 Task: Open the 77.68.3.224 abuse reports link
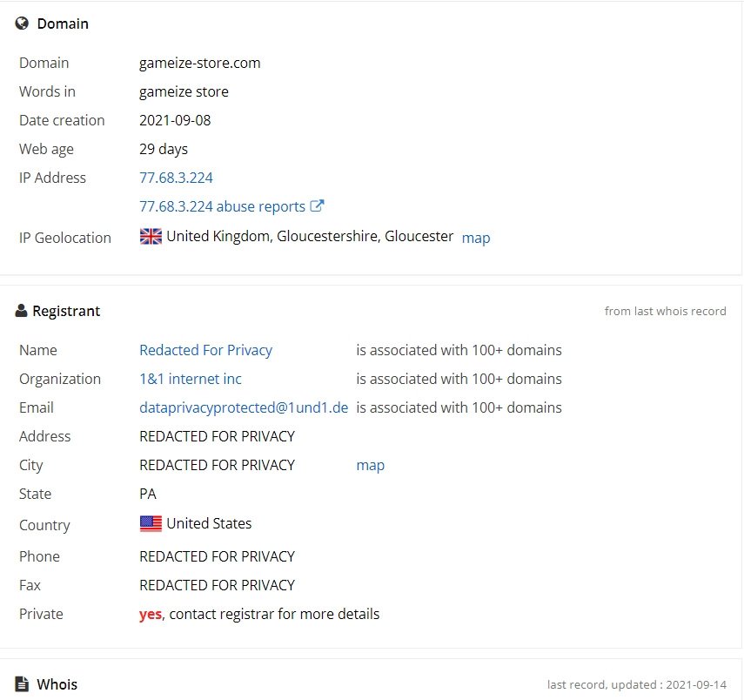[222, 206]
